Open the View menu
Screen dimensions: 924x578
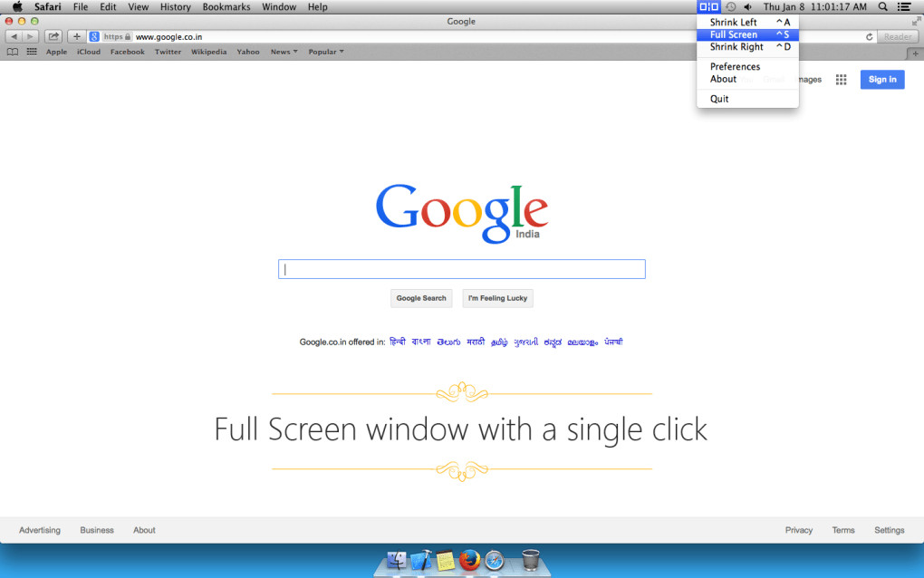click(x=139, y=6)
